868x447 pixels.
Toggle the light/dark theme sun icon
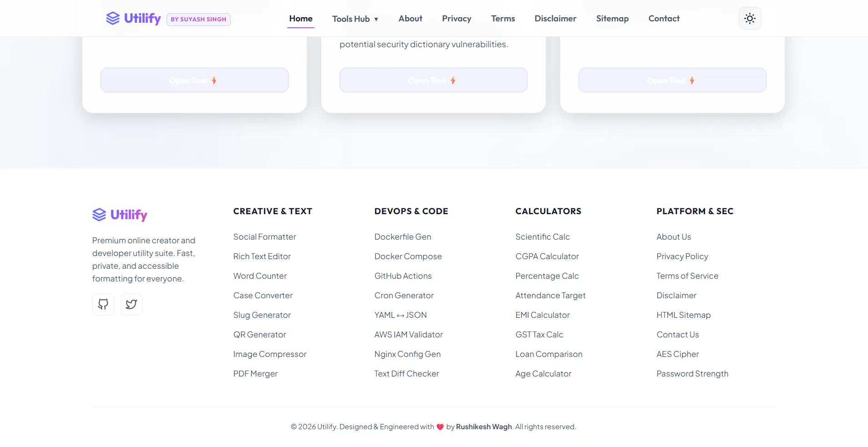pyautogui.click(x=750, y=18)
